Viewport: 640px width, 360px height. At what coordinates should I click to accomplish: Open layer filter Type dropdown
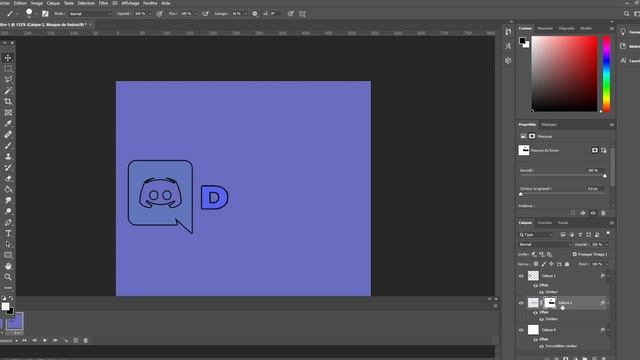(536, 235)
